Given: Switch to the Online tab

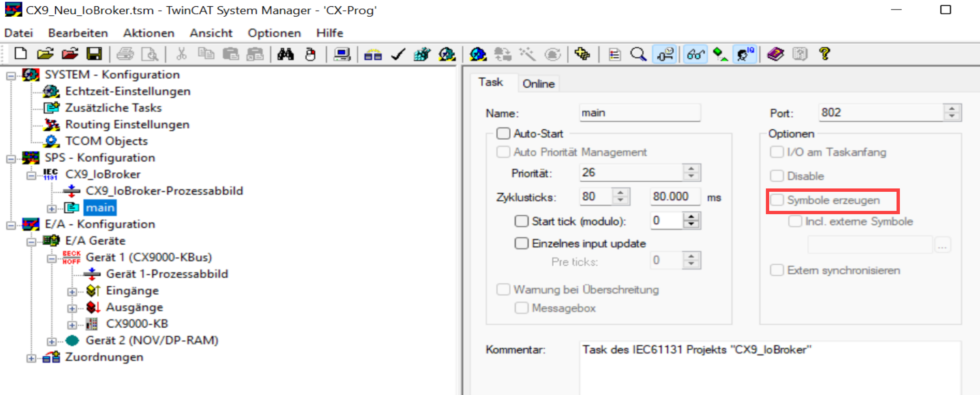Looking at the screenshot, I should pyautogui.click(x=538, y=83).
